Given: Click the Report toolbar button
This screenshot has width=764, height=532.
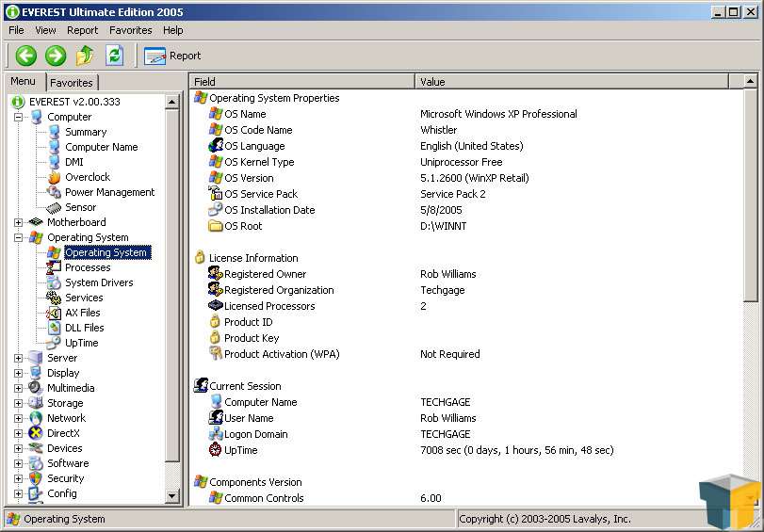Looking at the screenshot, I should (172, 56).
